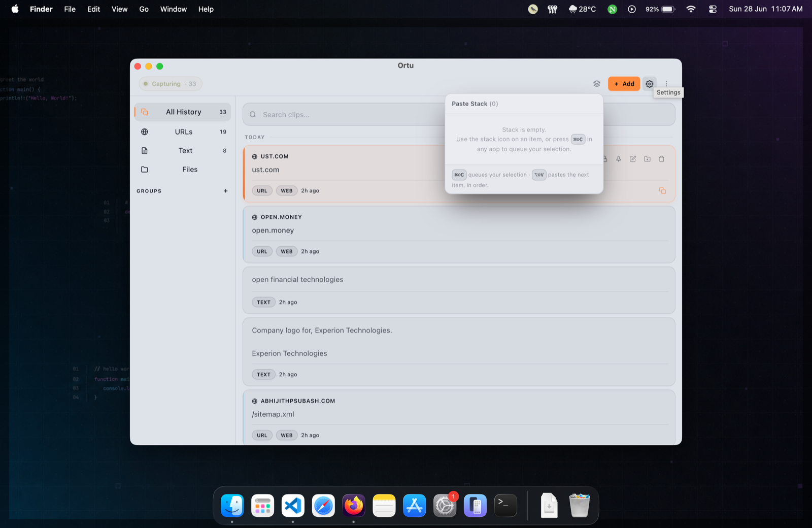Click the 'Stack is empty.' message

point(524,129)
